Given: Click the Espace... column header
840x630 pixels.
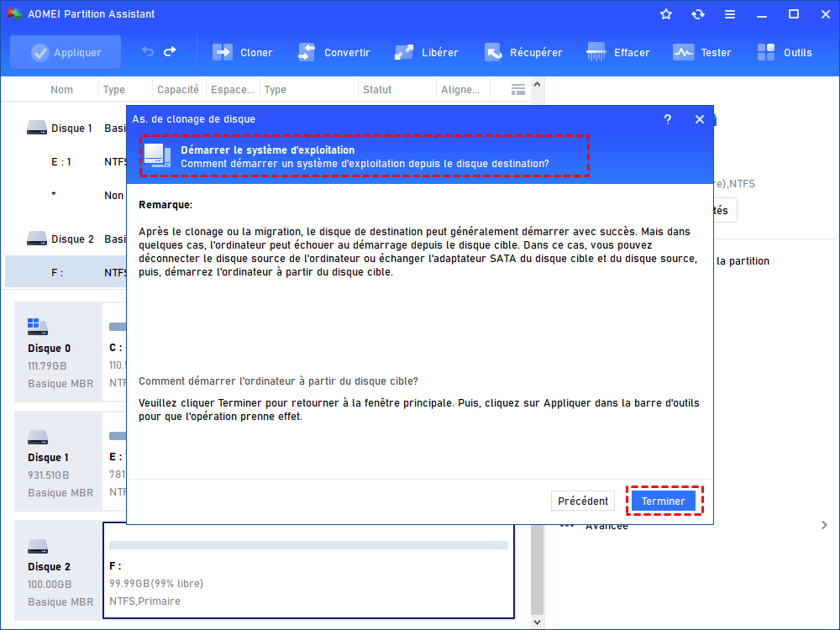Looking at the screenshot, I should click(x=233, y=90).
